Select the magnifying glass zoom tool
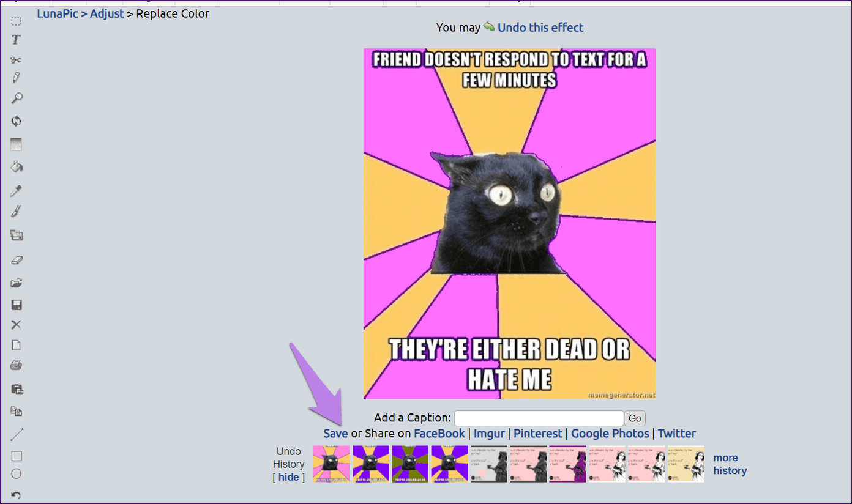Image resolution: width=852 pixels, height=504 pixels. coord(17,98)
